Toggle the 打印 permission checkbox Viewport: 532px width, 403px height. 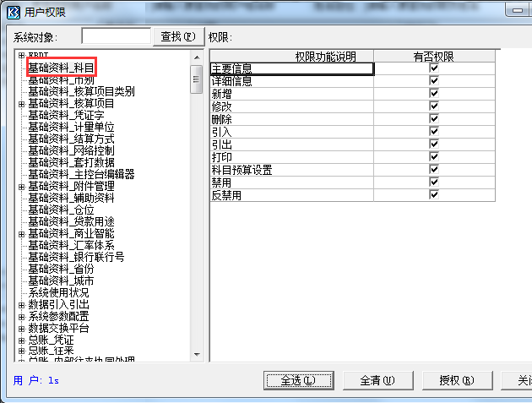tap(434, 157)
